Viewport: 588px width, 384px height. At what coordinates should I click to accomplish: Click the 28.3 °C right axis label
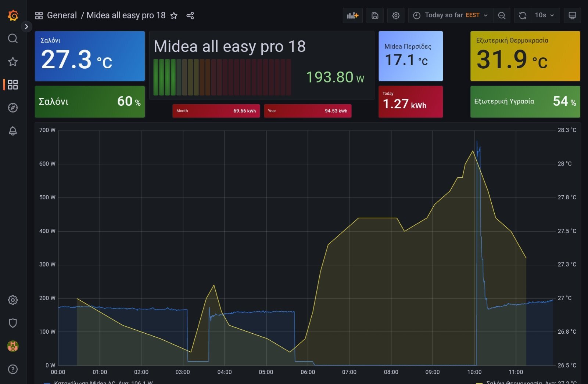click(x=567, y=130)
